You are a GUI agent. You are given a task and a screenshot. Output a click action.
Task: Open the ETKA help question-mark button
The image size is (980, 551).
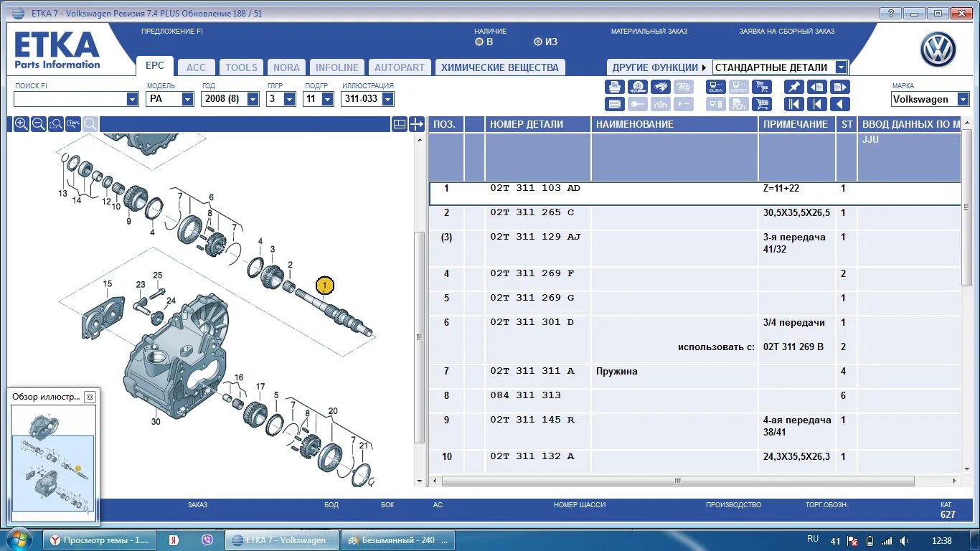click(890, 13)
